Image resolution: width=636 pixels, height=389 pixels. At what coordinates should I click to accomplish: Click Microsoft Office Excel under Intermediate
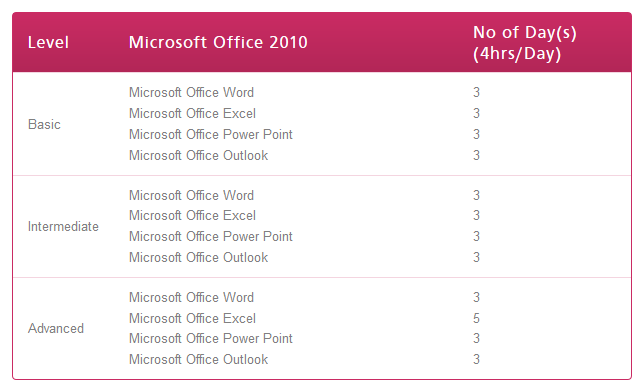(x=192, y=215)
